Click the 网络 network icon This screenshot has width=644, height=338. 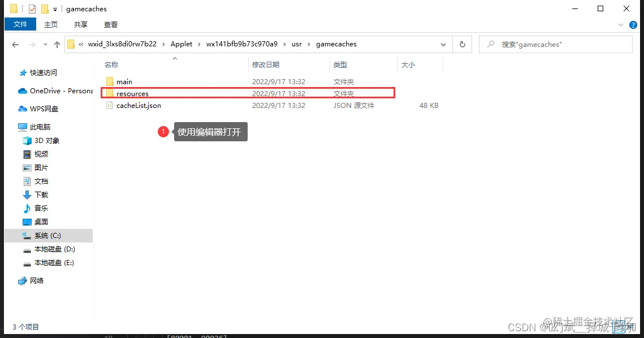coord(23,281)
